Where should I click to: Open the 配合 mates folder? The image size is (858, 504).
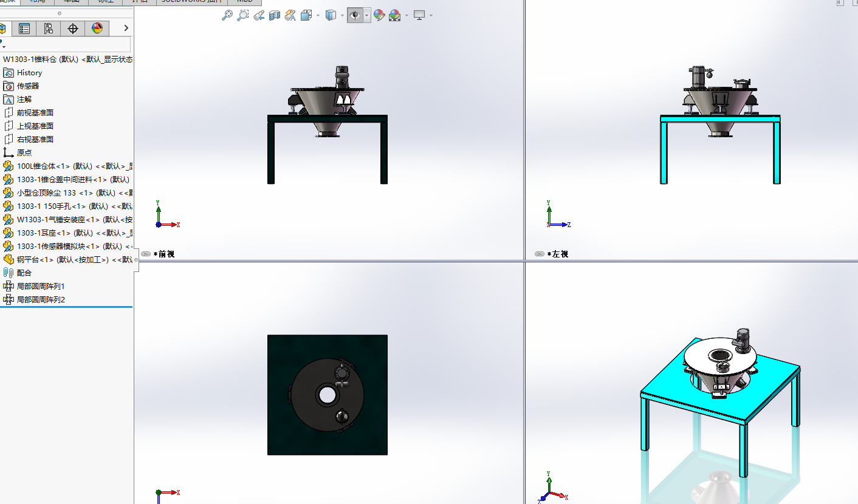coord(18,273)
